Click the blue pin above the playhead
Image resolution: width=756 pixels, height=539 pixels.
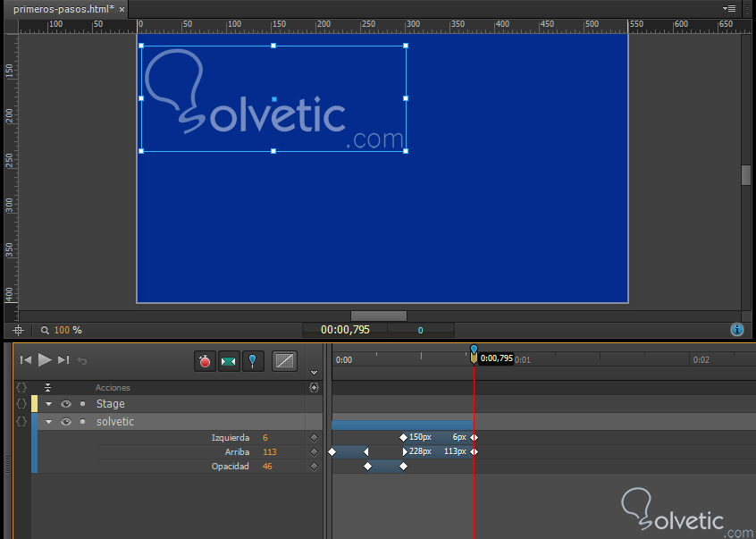[474, 348]
